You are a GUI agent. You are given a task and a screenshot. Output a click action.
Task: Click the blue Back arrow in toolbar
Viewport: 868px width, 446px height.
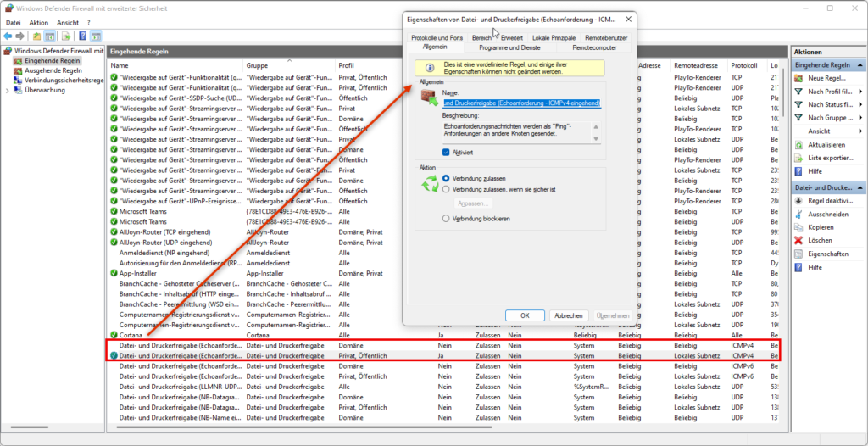(8, 36)
